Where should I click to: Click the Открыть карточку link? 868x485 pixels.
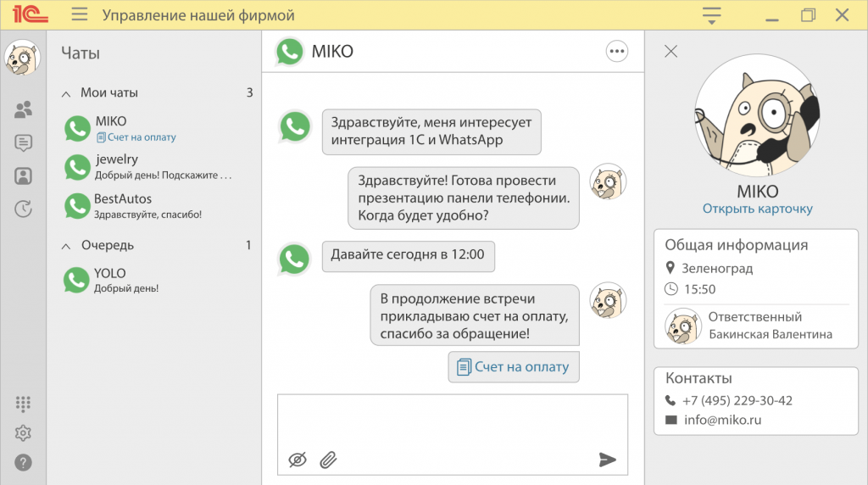(757, 209)
